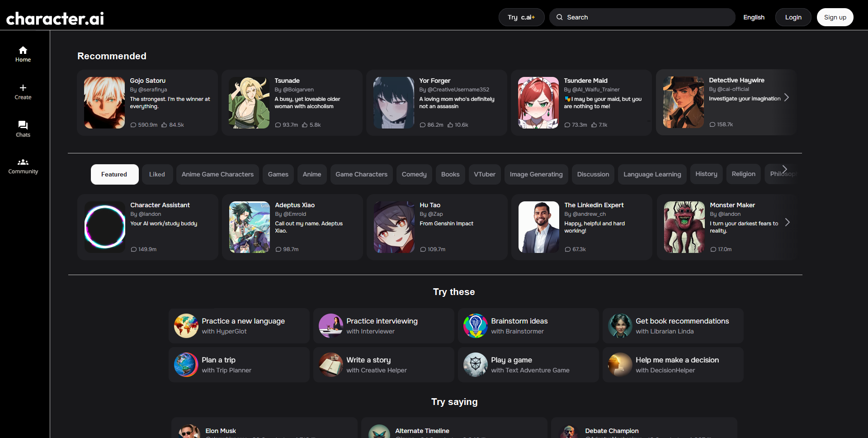Click the Brainstormer lightbulb icon
This screenshot has width=868, height=438.
pyautogui.click(x=475, y=325)
